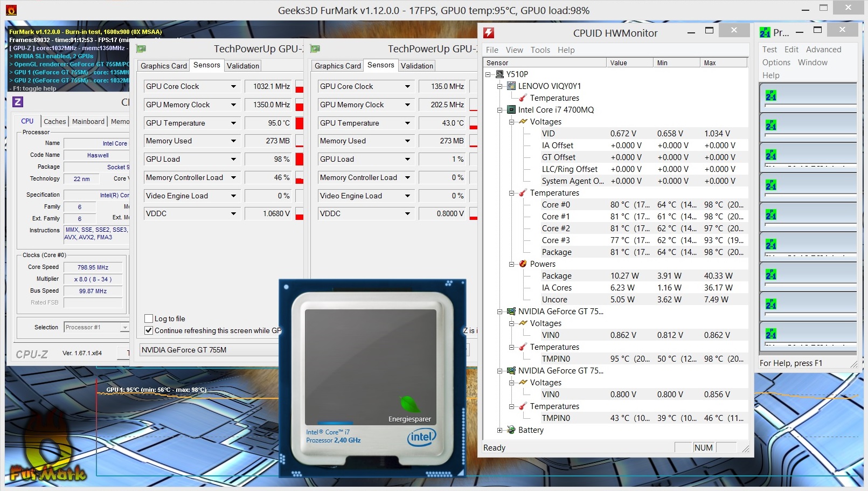The height and width of the screenshot is (491, 868).
Task: Switch to the Caches tab in CPU-Z
Action: (x=55, y=122)
